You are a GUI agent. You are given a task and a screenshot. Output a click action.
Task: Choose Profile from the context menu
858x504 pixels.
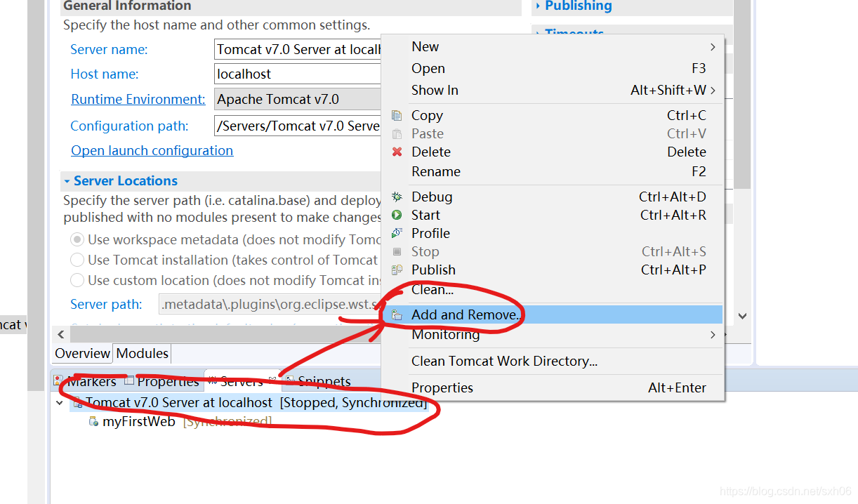point(554,233)
